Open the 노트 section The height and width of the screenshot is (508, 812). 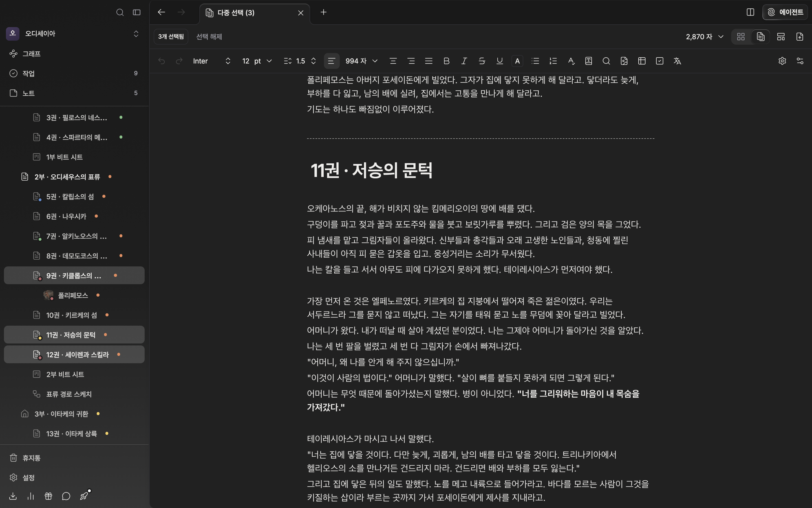click(74, 93)
